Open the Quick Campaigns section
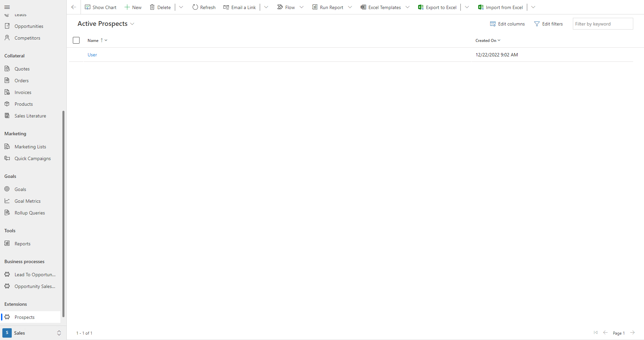This screenshot has width=644, height=340. click(x=33, y=158)
